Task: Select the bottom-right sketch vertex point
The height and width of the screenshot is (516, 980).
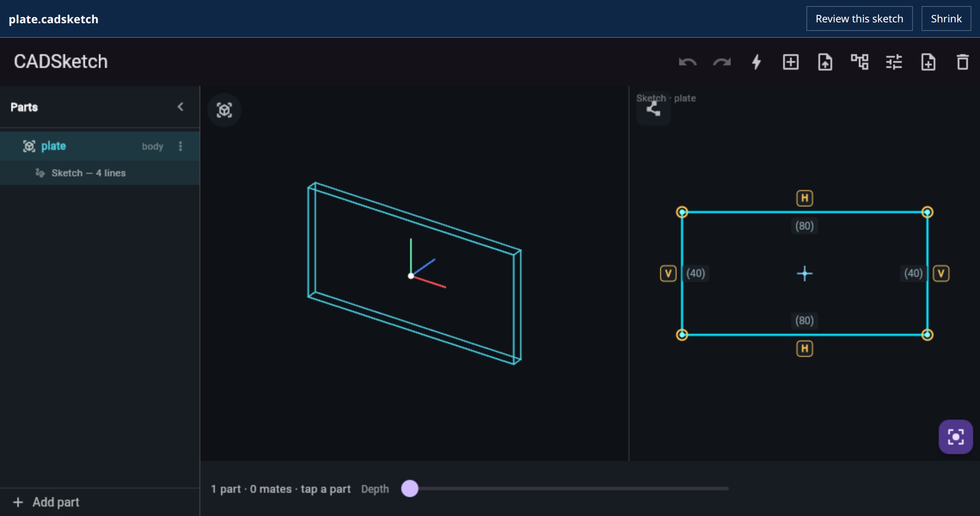Action: click(928, 335)
